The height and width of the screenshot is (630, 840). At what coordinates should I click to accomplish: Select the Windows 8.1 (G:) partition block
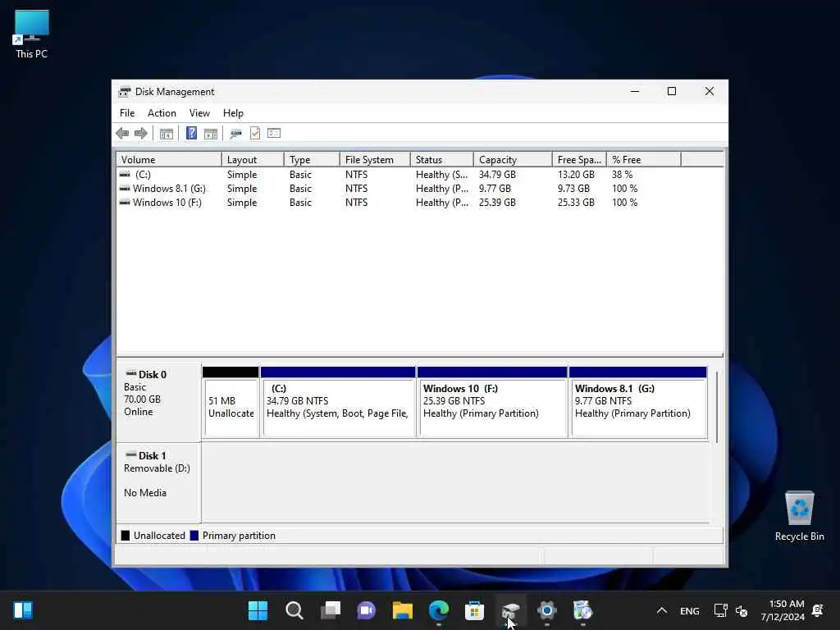pos(638,402)
